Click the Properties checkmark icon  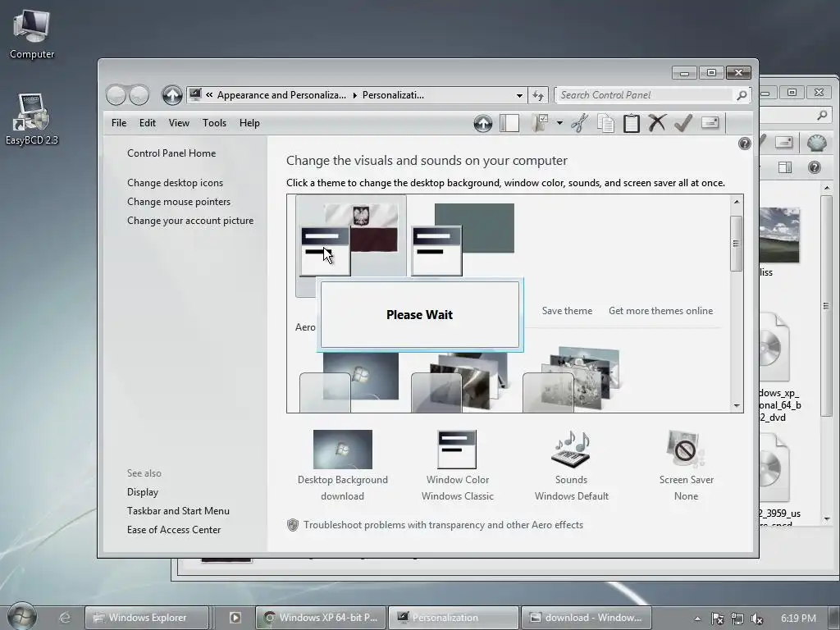coord(683,123)
